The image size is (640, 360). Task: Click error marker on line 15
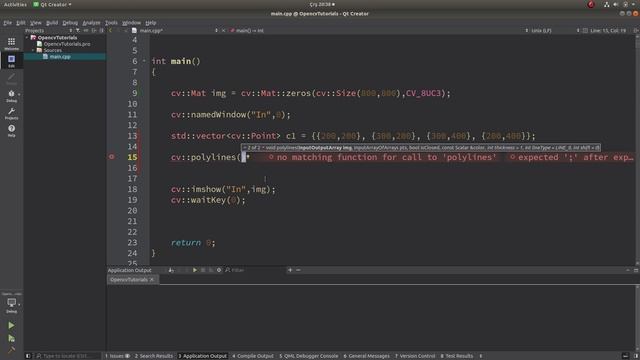click(111, 157)
